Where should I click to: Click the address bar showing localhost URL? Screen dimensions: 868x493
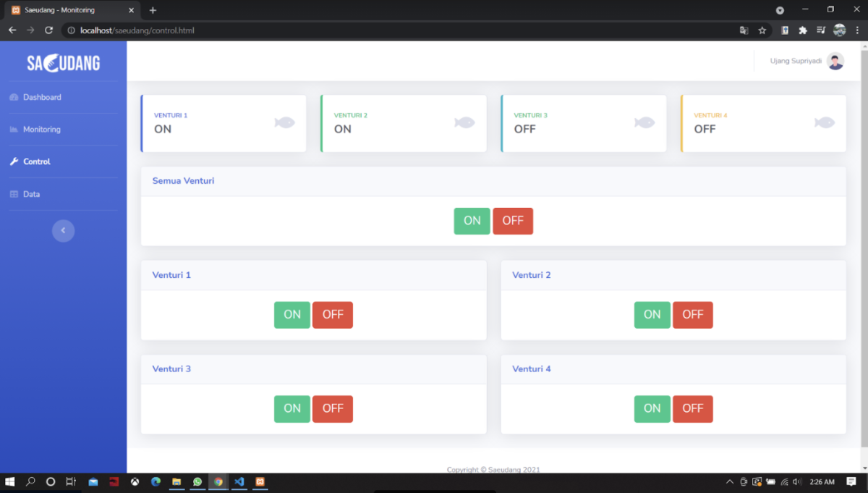click(x=362, y=30)
